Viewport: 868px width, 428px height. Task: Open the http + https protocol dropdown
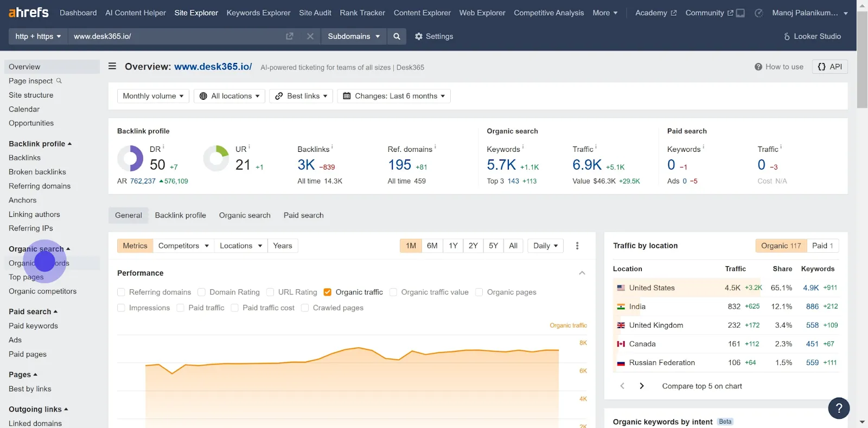pyautogui.click(x=38, y=36)
